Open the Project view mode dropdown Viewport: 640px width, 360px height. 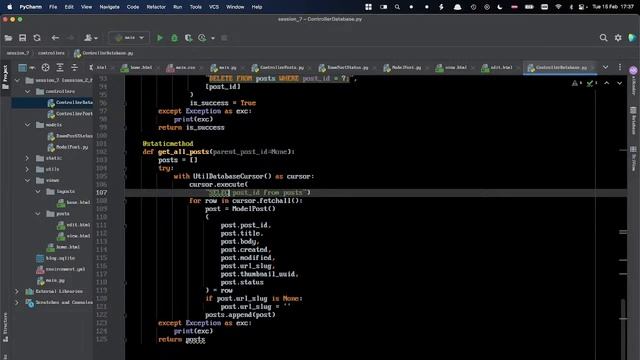26,67
